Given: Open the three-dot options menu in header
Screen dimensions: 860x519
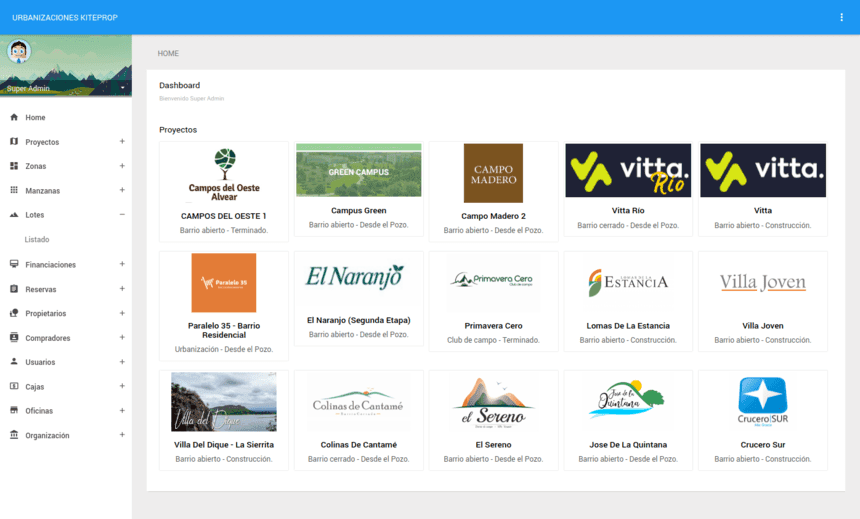Looking at the screenshot, I should (841, 18).
